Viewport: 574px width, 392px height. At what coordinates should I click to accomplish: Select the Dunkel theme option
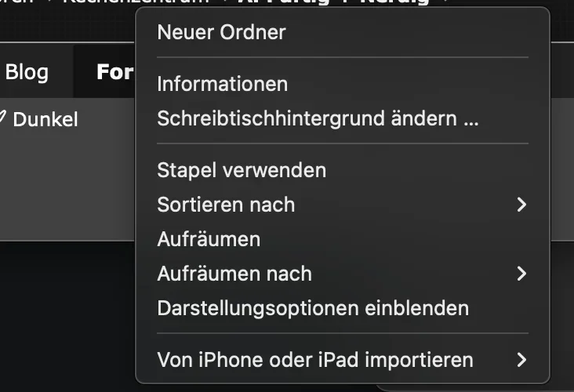tap(45, 119)
